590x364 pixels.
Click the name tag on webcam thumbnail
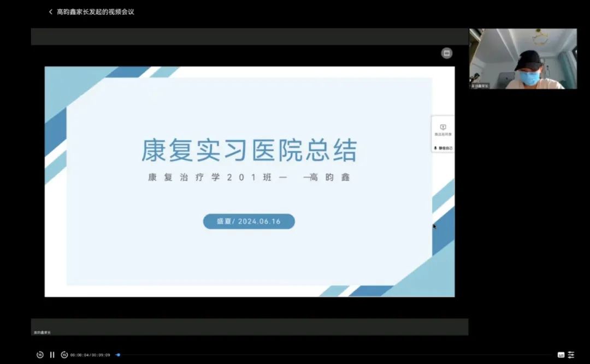tap(480, 86)
